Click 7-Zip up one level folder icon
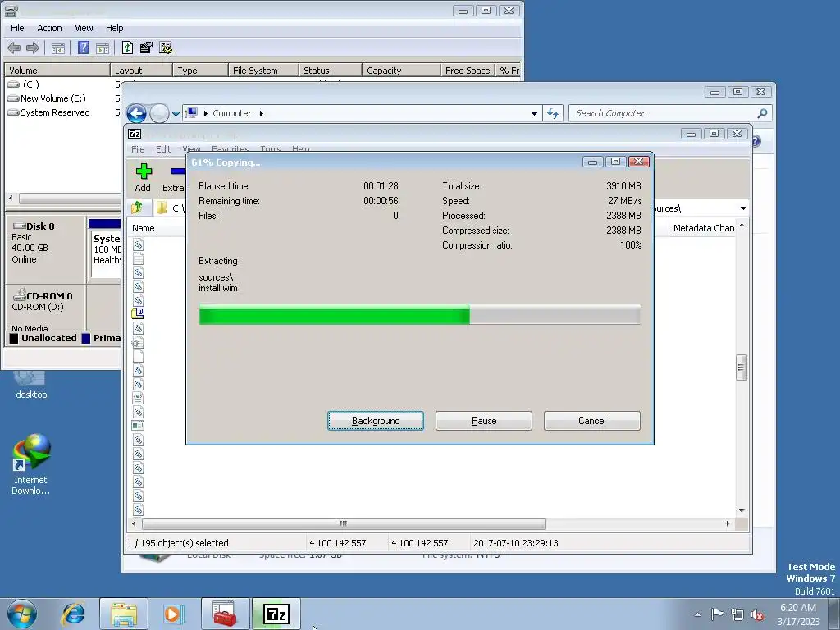840x630 pixels. click(137, 208)
